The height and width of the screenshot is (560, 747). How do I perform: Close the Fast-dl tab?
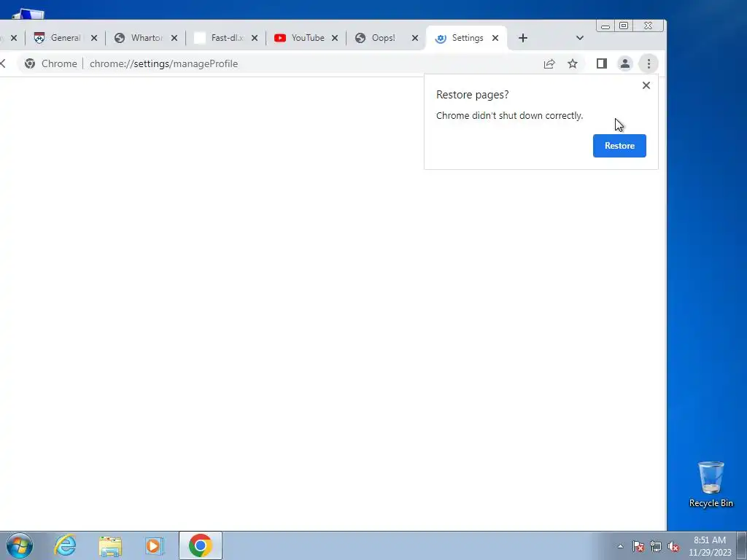click(x=255, y=38)
